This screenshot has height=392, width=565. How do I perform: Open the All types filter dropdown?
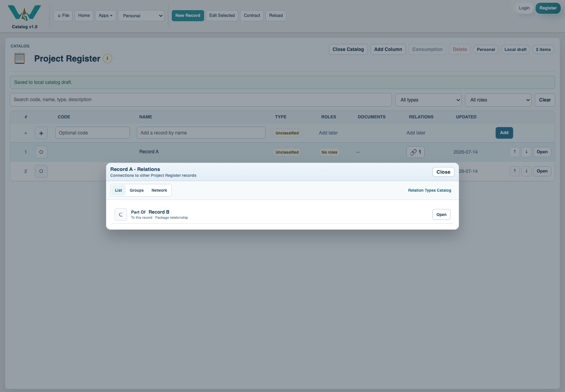pyautogui.click(x=428, y=100)
